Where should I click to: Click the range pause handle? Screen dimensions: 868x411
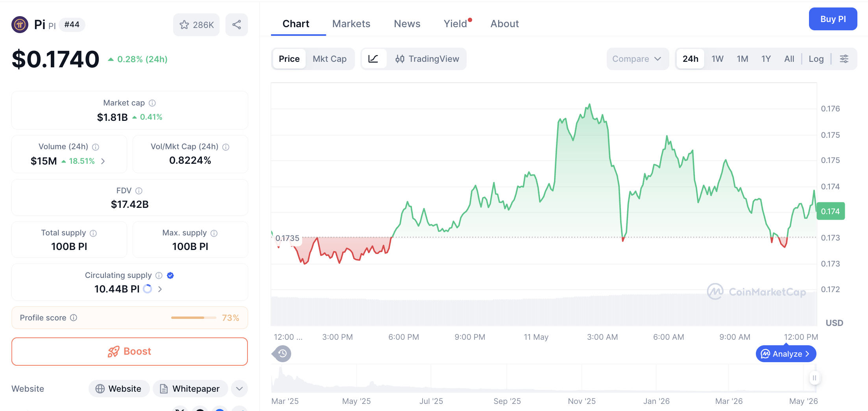(814, 378)
